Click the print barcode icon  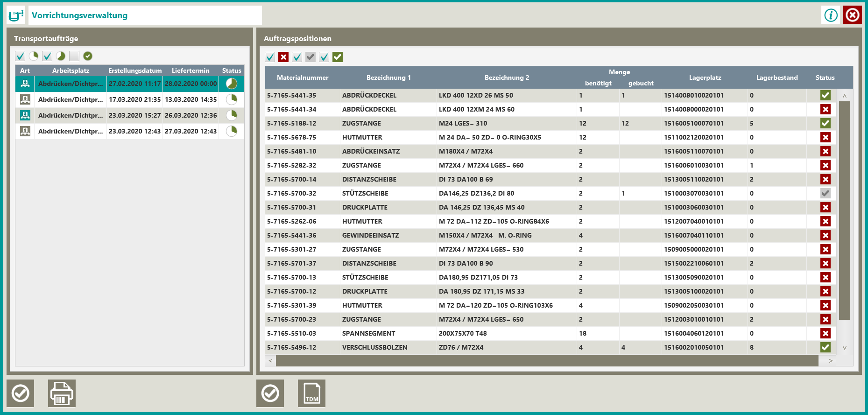pyautogui.click(x=62, y=393)
